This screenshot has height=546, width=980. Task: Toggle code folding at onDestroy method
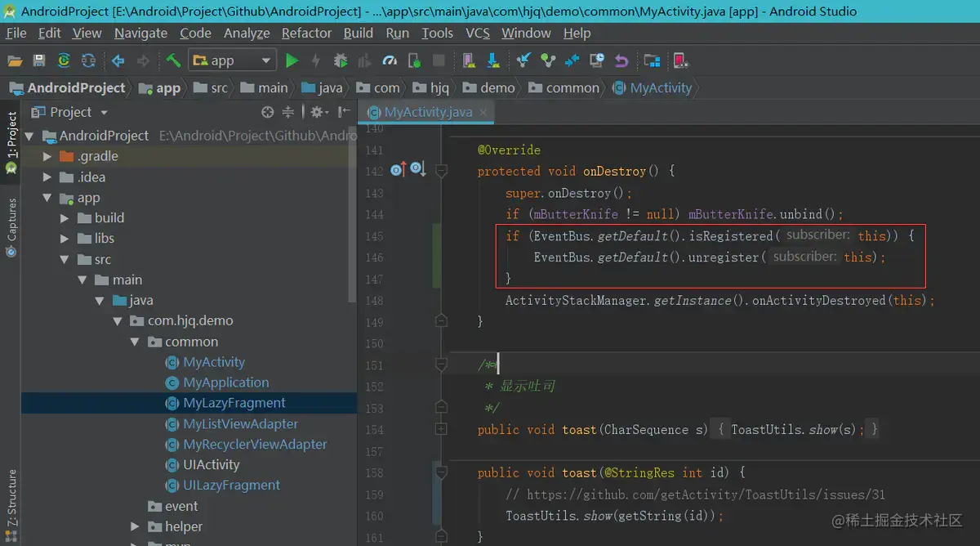click(442, 171)
